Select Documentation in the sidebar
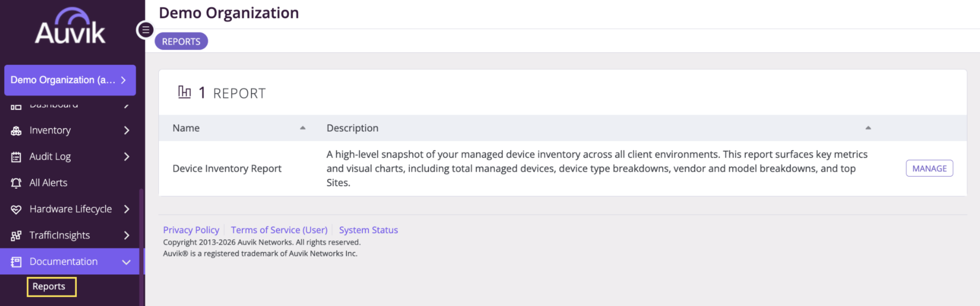The width and height of the screenshot is (980, 306). coord(70,262)
